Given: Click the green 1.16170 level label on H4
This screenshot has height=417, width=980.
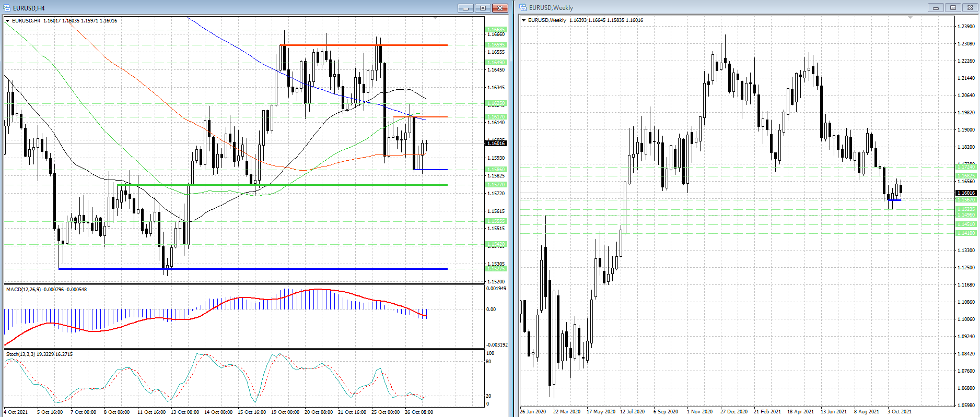Looking at the screenshot, I should [496, 117].
